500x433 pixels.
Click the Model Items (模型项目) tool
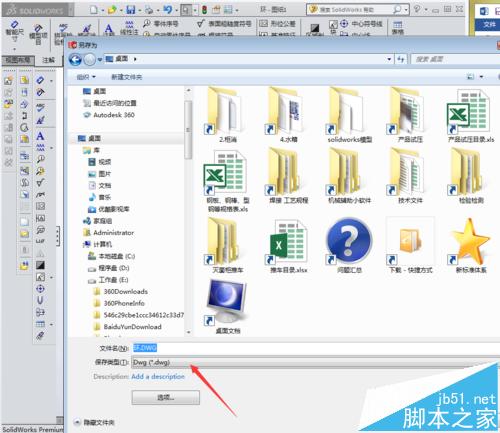38,34
